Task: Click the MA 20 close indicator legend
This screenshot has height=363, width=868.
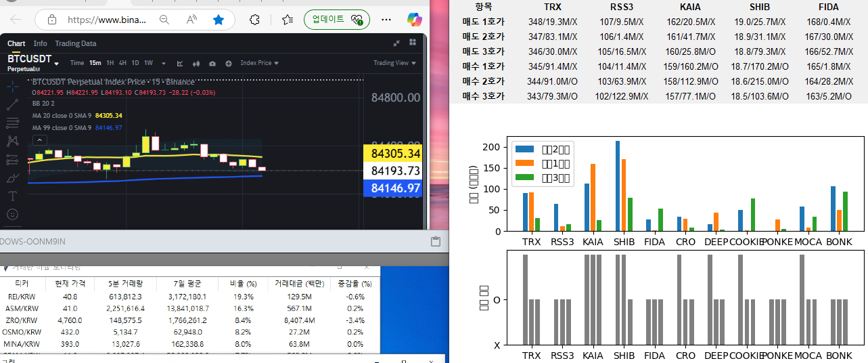Action: click(77, 116)
